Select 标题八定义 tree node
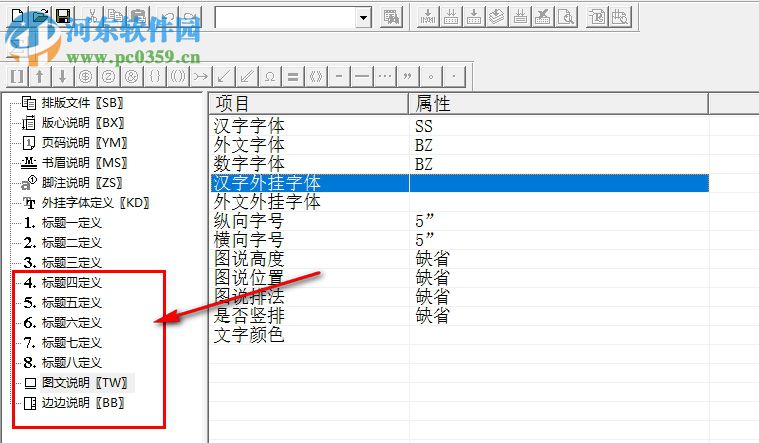759x443 pixels. tap(72, 363)
